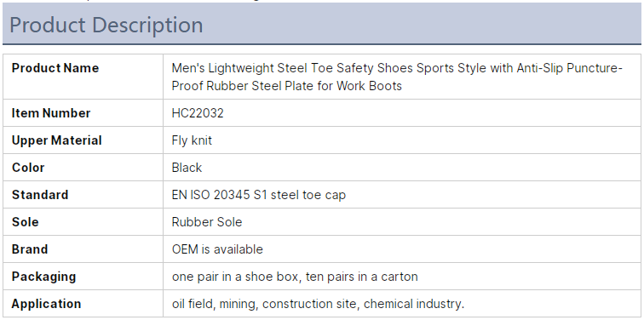The image size is (644, 320).
Task: Select the Item Number label
Action: pos(51,113)
